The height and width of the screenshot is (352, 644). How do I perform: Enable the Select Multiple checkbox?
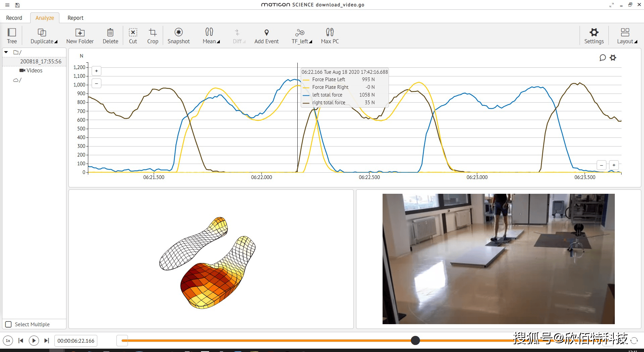[9, 324]
